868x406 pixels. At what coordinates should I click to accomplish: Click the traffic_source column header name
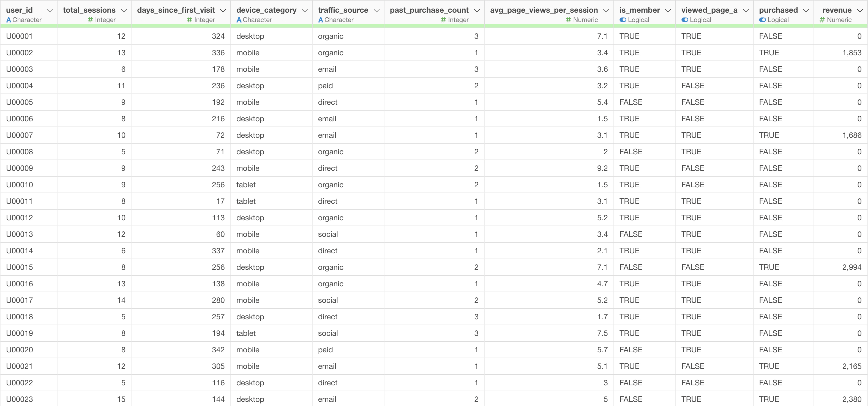coord(343,10)
